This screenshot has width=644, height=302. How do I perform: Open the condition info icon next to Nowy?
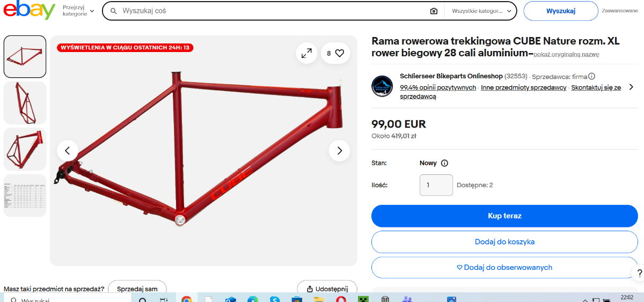[444, 163]
